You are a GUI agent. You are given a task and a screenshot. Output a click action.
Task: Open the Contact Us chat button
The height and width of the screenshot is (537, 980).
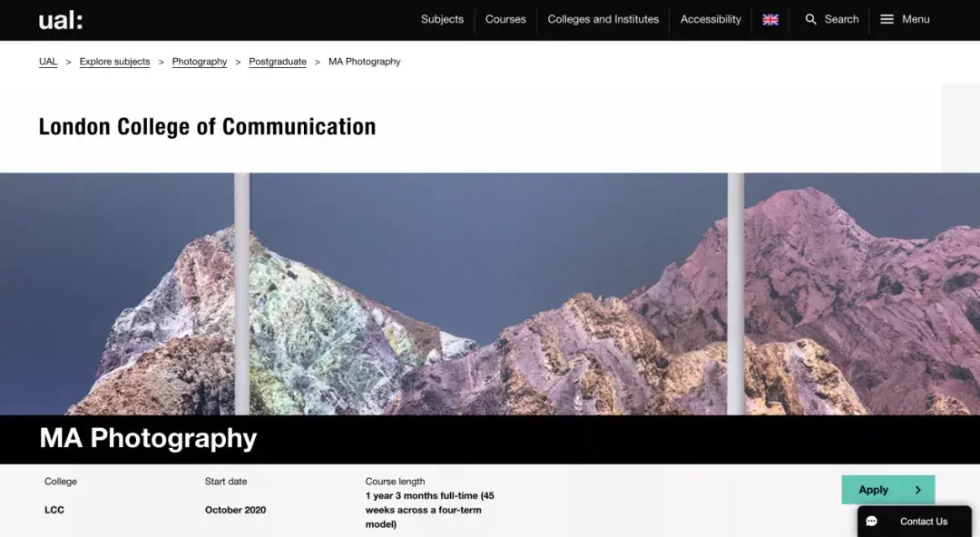[x=915, y=522]
